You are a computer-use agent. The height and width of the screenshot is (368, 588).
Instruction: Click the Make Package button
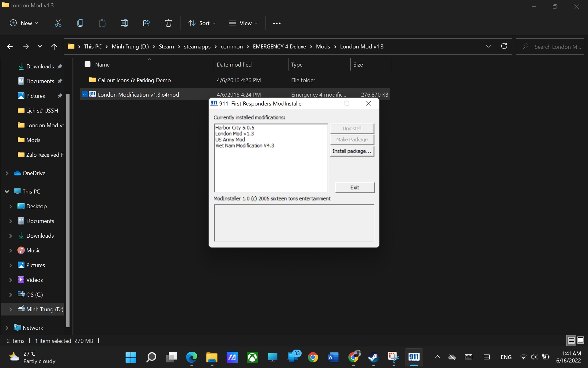point(352,140)
